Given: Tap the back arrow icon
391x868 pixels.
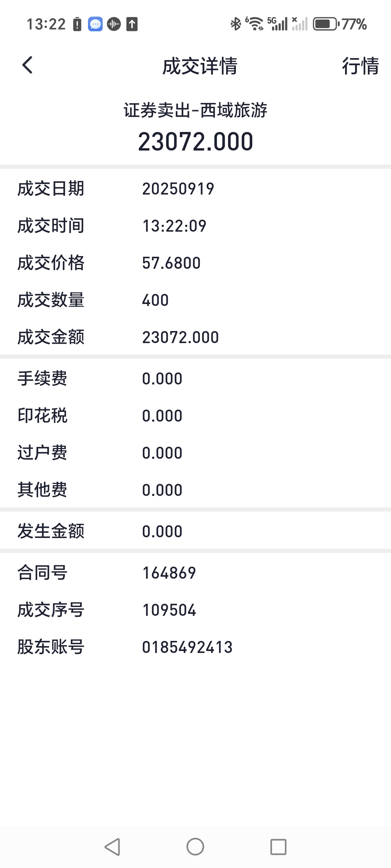Looking at the screenshot, I should coord(27,65).
